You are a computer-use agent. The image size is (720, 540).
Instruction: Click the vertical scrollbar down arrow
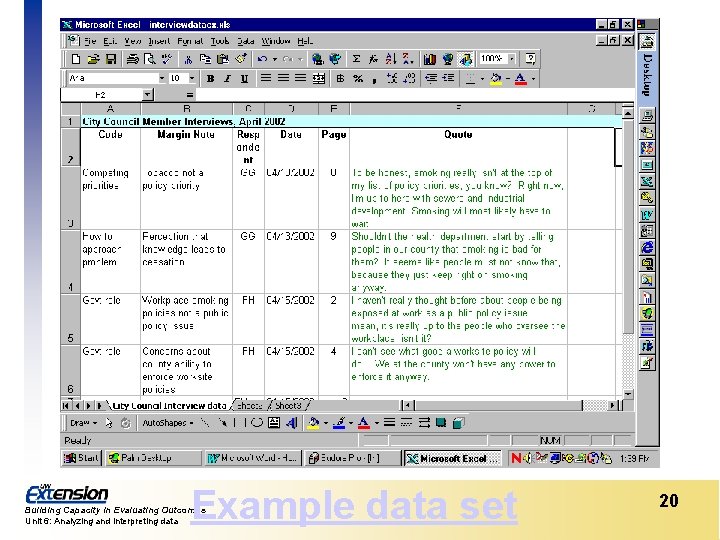click(628, 394)
